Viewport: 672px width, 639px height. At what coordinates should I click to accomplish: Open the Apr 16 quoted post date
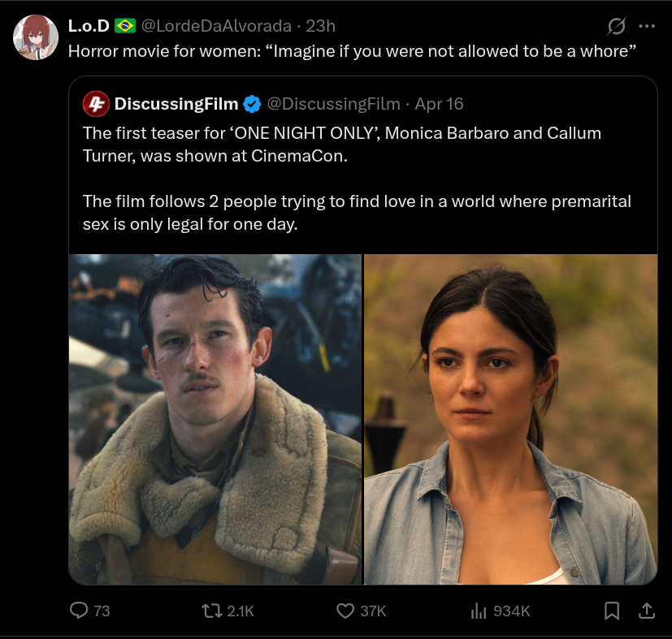pos(439,104)
